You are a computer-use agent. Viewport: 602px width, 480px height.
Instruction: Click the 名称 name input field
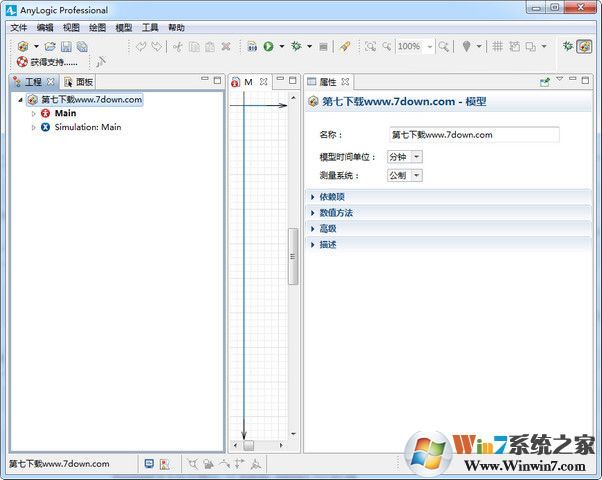(474, 135)
